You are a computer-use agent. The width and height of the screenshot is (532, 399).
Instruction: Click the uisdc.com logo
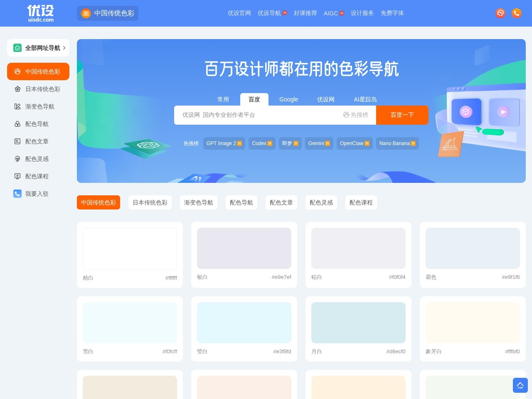click(41, 13)
